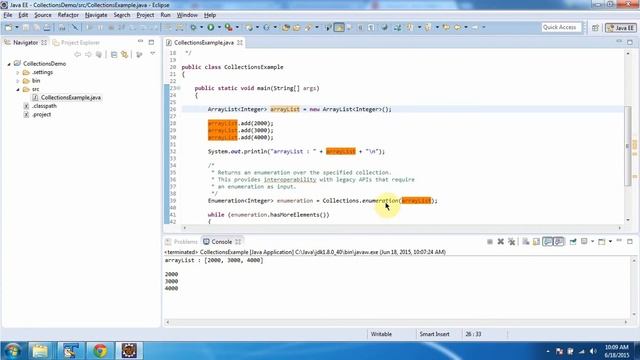Toggle Show Console on standard error change
This screenshot has height=360, width=640.
(559, 242)
